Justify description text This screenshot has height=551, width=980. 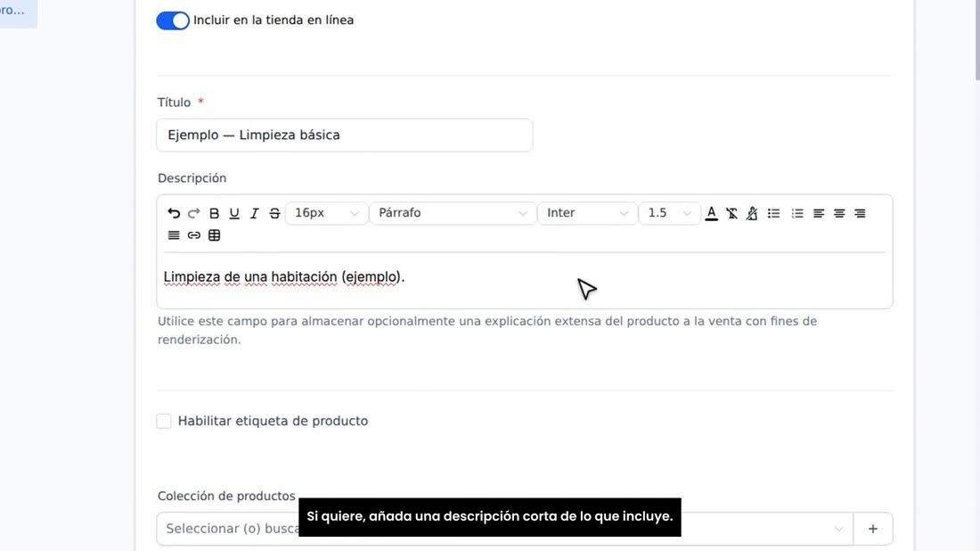coord(174,235)
